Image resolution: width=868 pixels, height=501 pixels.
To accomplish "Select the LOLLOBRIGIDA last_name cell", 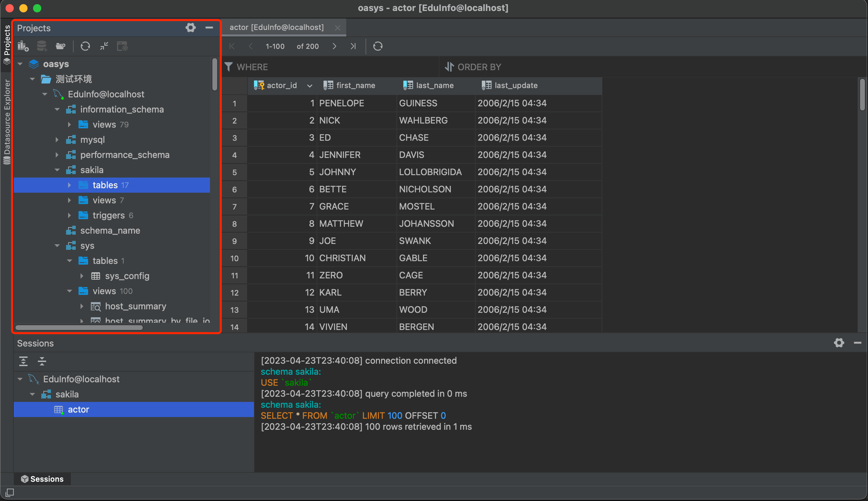I will click(x=436, y=172).
